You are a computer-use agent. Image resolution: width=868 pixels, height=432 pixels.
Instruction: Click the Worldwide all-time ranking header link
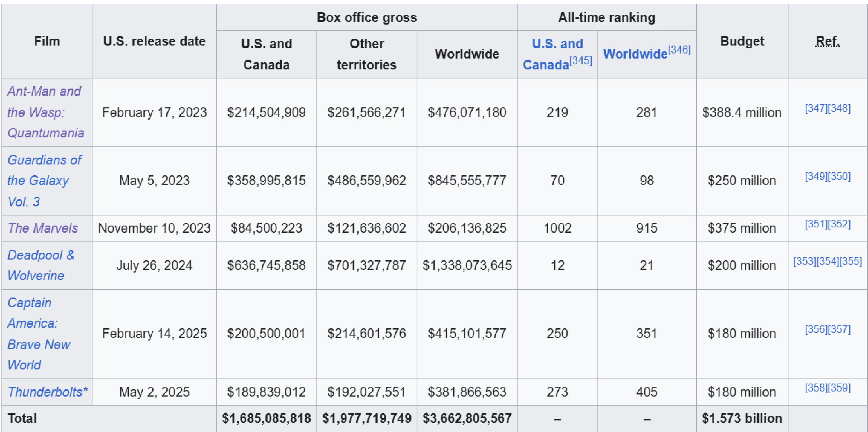click(635, 54)
